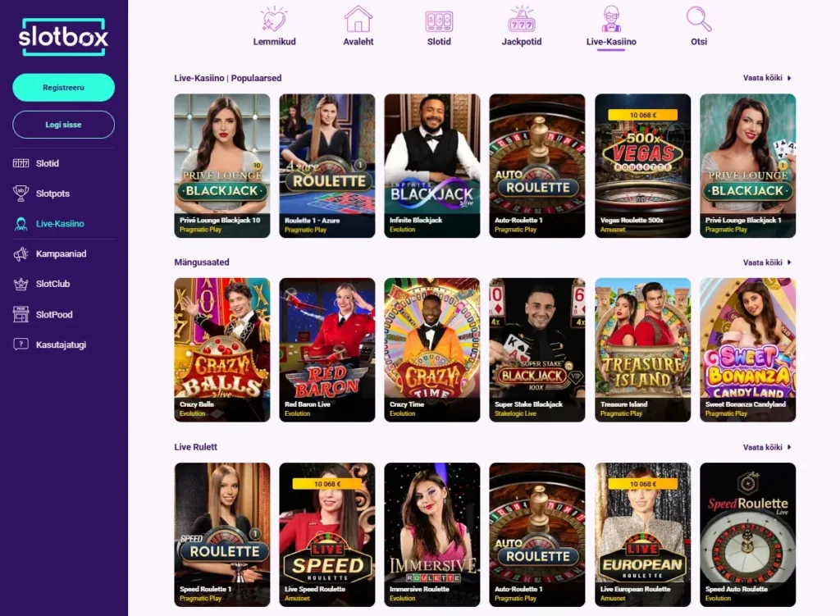Go to Avaleht house icon

tap(358, 20)
